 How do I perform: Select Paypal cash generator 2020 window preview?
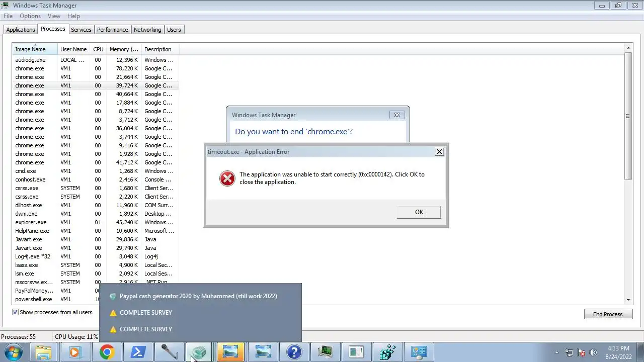[200, 296]
